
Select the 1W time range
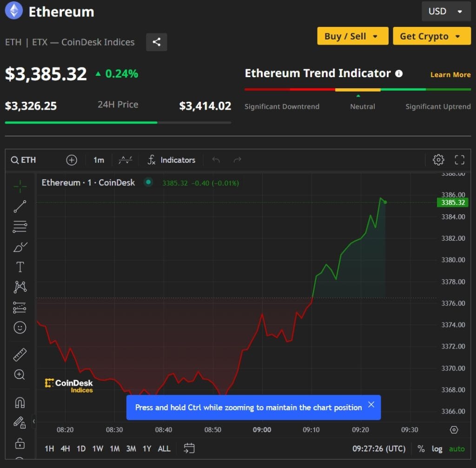click(x=98, y=448)
